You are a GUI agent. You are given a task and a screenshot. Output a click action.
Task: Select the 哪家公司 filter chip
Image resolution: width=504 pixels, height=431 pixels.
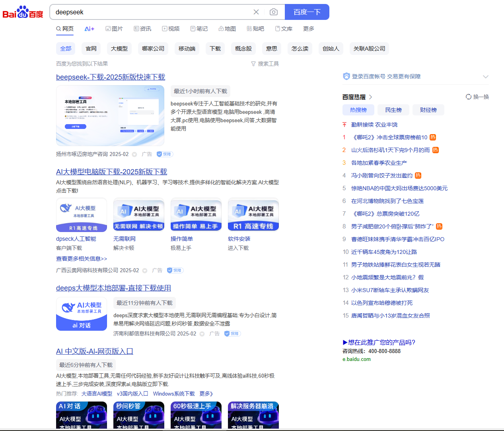[153, 49]
